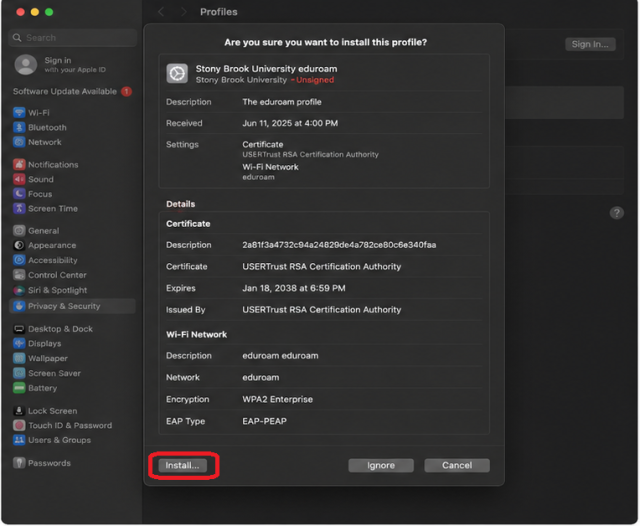Viewport: 640px width, 526px height.
Task: Open Notifications icon in sidebar
Action: click(19, 164)
